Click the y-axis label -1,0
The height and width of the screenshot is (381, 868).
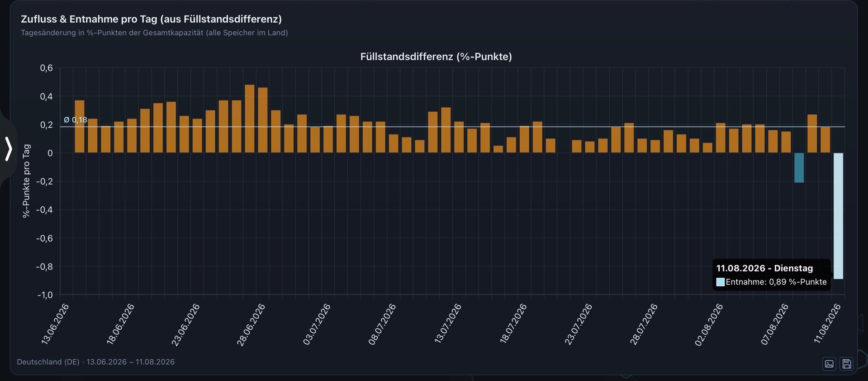pos(45,295)
